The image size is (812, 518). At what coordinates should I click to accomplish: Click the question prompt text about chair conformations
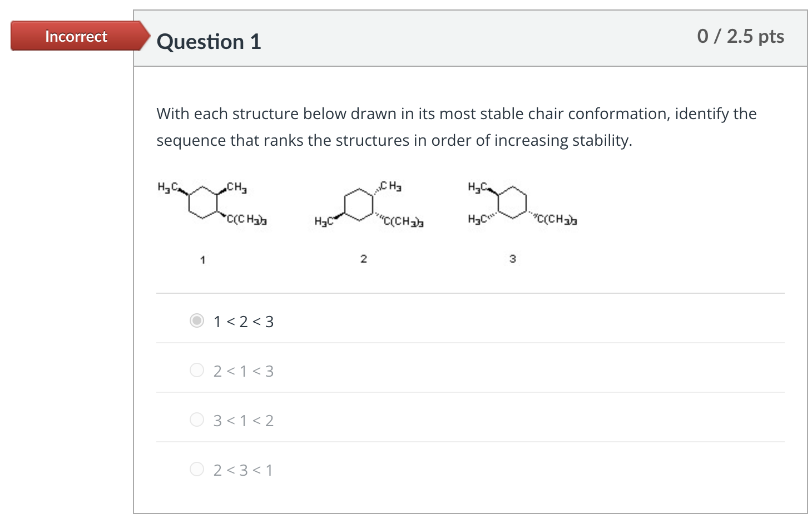click(x=456, y=127)
